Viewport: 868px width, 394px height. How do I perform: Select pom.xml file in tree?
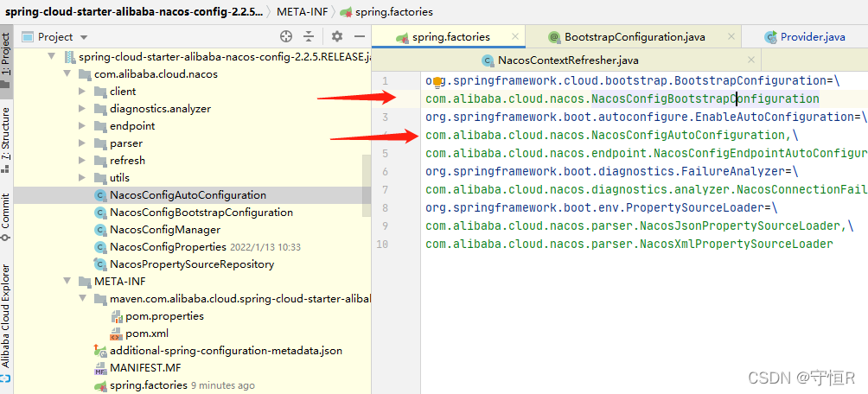(147, 334)
